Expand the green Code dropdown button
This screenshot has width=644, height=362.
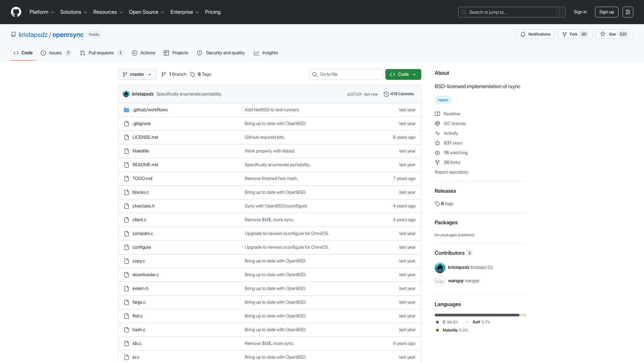[x=403, y=74]
